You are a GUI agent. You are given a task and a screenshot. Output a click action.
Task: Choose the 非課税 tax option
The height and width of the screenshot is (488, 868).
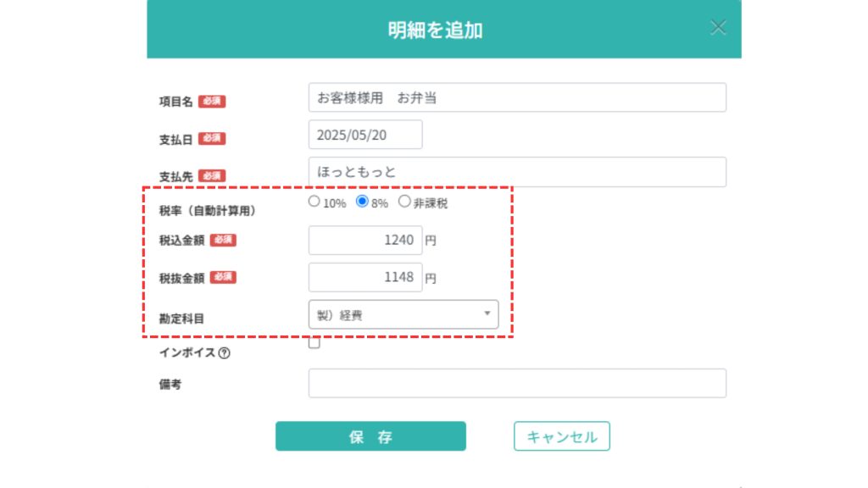click(x=404, y=202)
